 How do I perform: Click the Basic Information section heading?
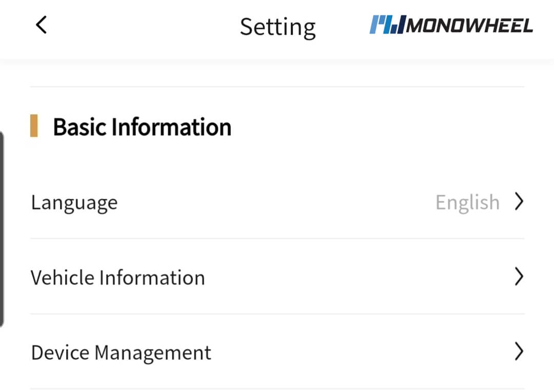142,127
